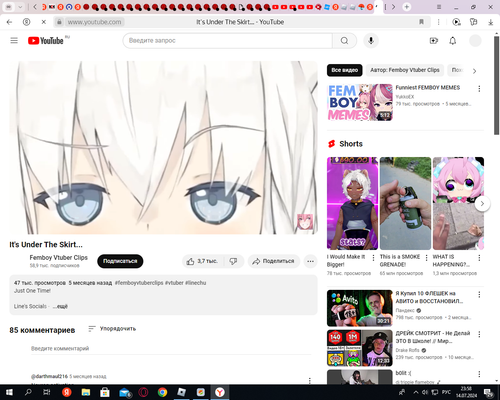Open browser tab list dropdown

(x=20, y=7)
